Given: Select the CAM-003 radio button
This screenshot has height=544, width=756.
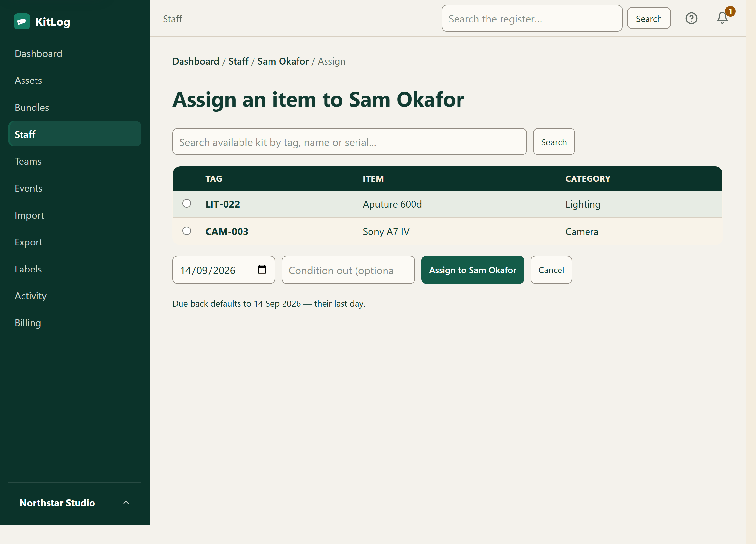Looking at the screenshot, I should [x=187, y=231].
